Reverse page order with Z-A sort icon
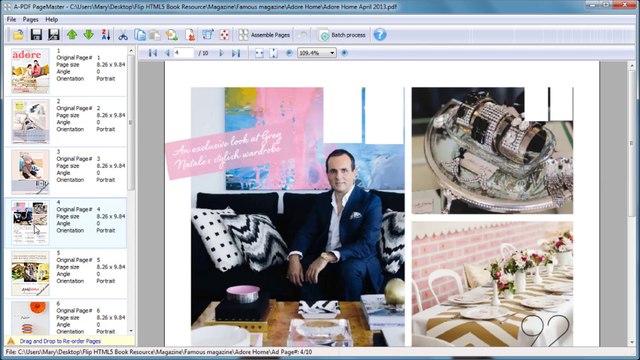This screenshot has width=640, height=360. 106,35
